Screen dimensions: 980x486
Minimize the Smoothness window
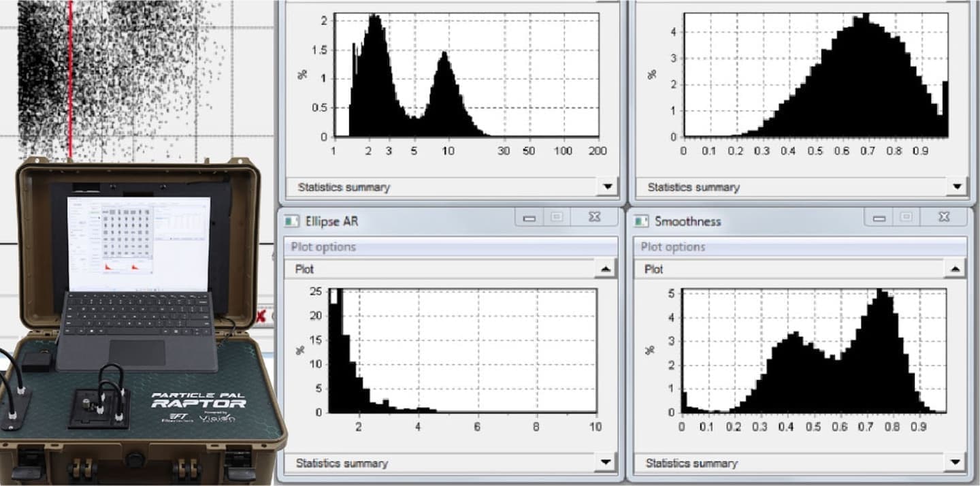[x=879, y=218]
